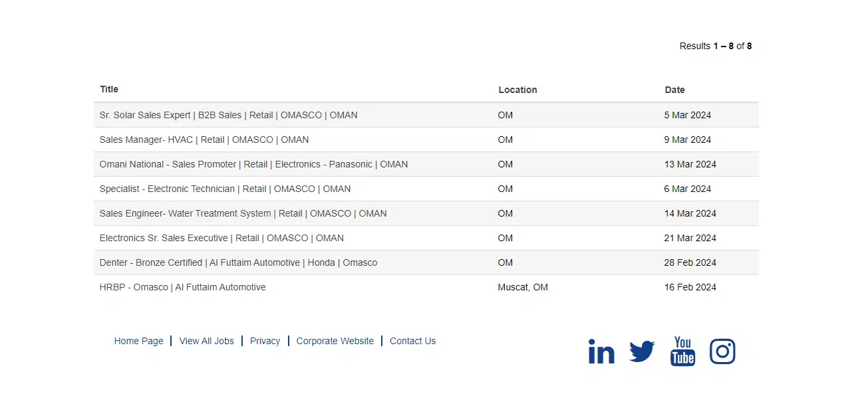Click the 'Results 1 – 8 of 8' counter
Image resolution: width=868 pixels, height=394 pixels.
[716, 46]
